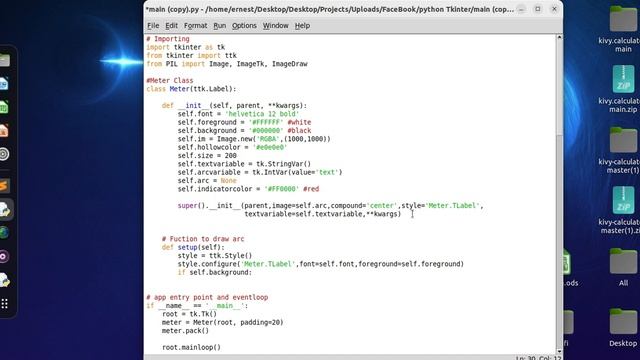The height and width of the screenshot is (360, 640).
Task: Maximize the IDLE editor window
Action: pyautogui.click(x=538, y=9)
